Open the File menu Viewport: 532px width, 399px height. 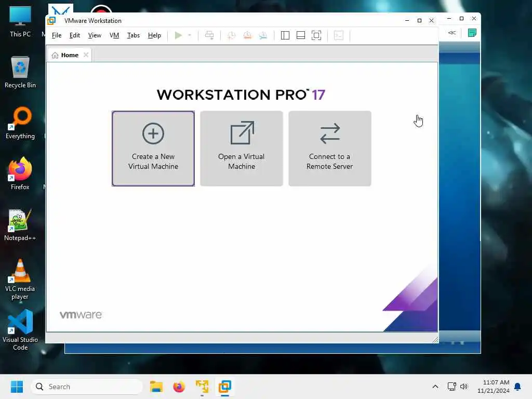tap(56, 35)
